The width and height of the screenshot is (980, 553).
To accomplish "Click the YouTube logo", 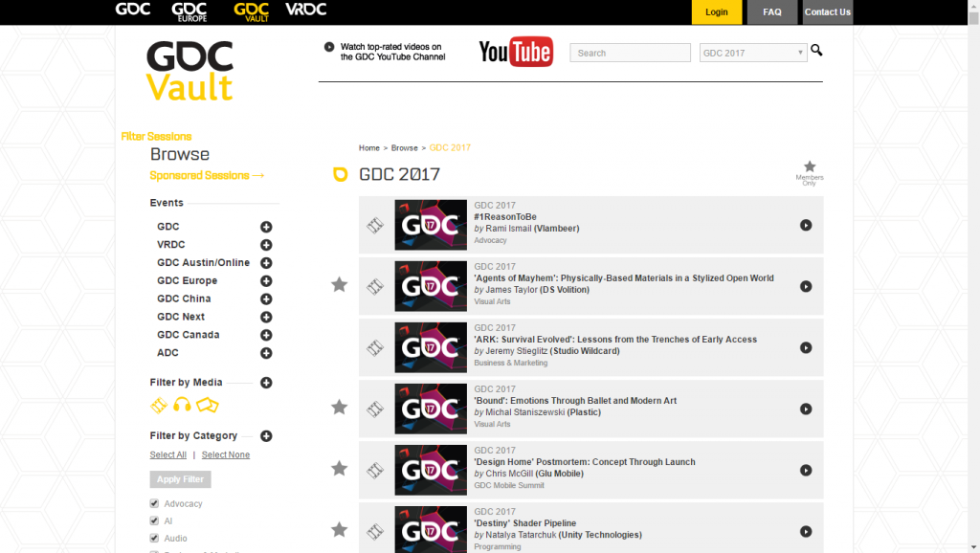I will pyautogui.click(x=516, y=52).
